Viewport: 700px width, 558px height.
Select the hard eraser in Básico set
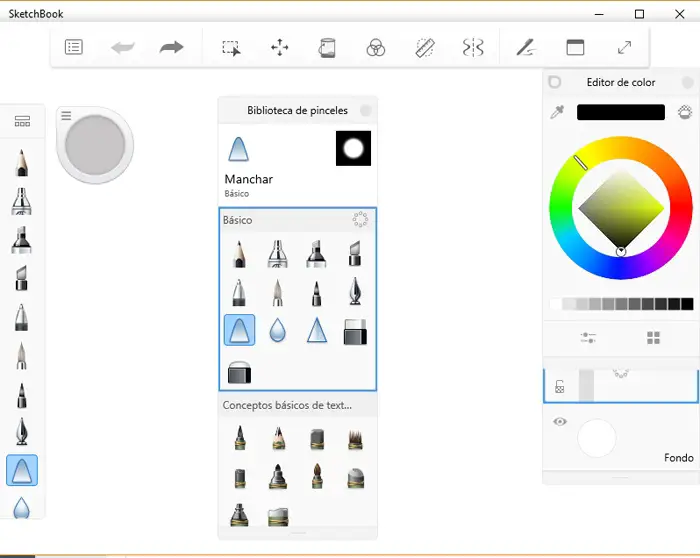[355, 332]
